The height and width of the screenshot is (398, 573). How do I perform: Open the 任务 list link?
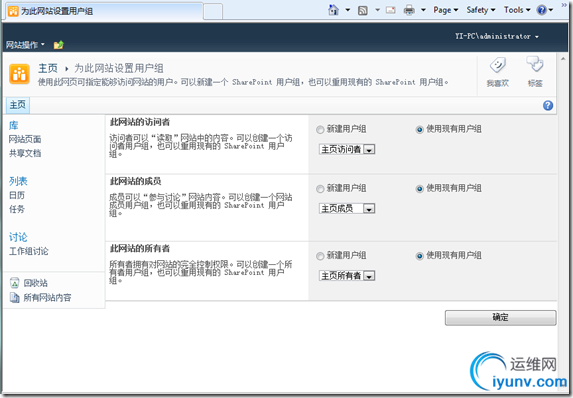17,209
